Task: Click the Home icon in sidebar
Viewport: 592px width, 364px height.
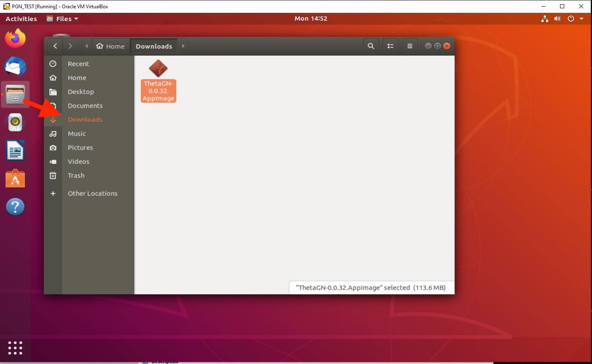Action: pyautogui.click(x=53, y=78)
